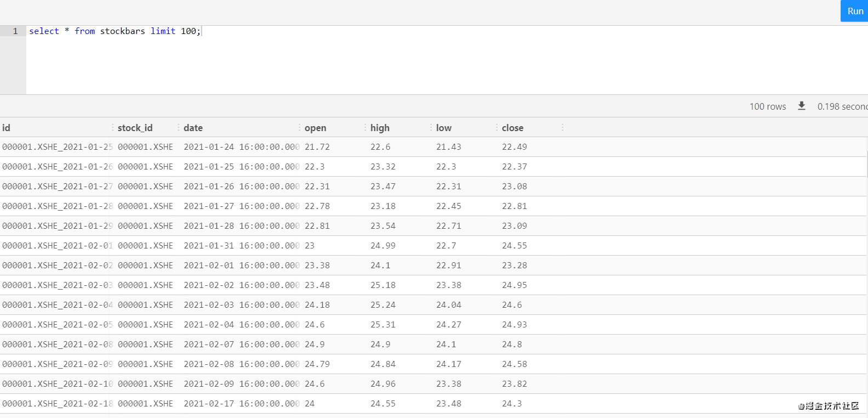Screen dimensions: 868x418
Task: Open the stock_id column menu handle
Action: [178, 127]
